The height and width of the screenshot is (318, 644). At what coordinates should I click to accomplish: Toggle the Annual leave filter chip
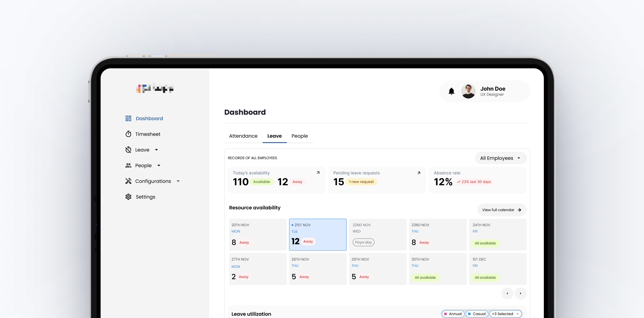click(453, 314)
